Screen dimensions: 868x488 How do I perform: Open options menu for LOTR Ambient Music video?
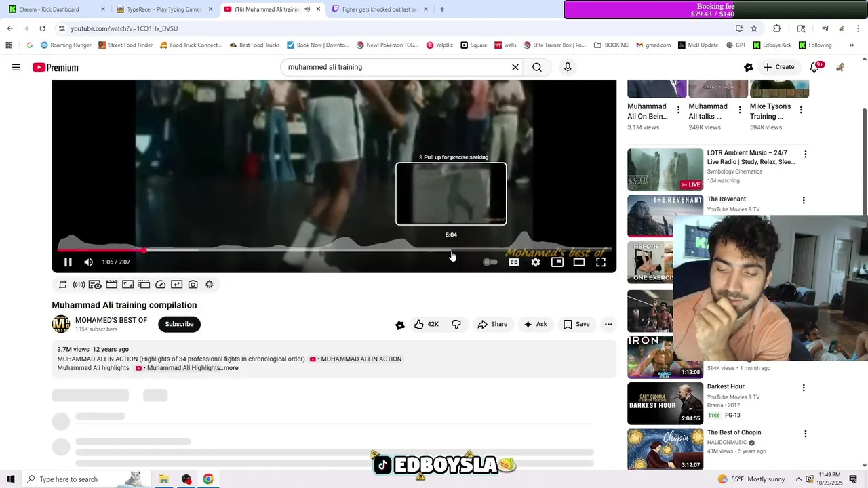(x=806, y=155)
